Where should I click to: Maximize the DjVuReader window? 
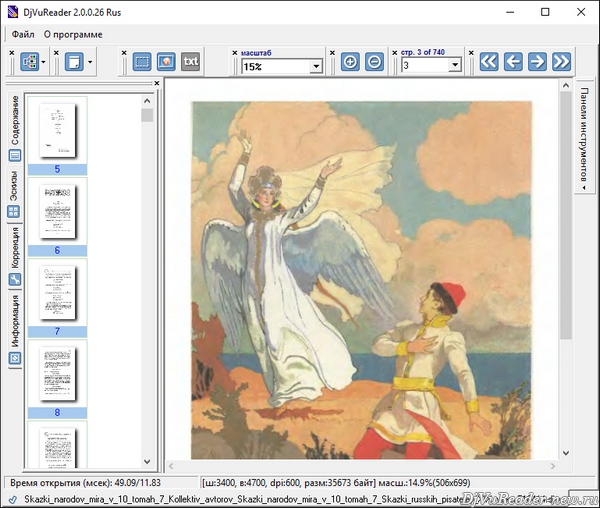tap(545, 12)
